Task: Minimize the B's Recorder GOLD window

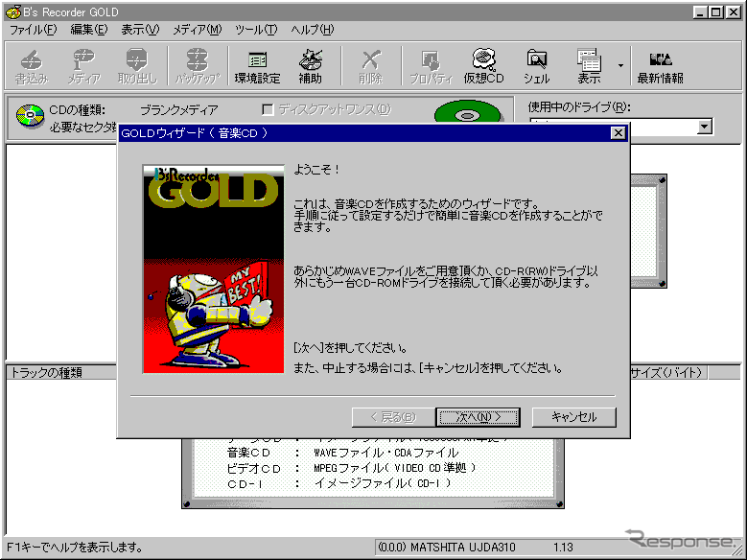Action: pyautogui.click(x=699, y=12)
